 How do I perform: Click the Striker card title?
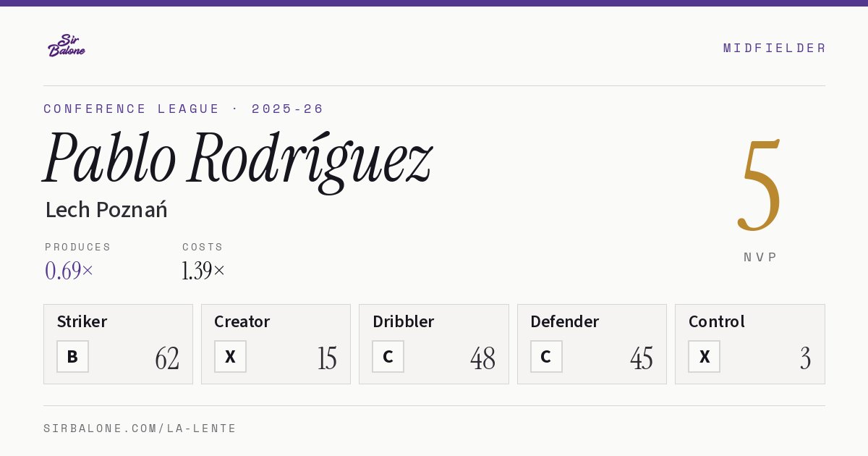pyautogui.click(x=82, y=321)
